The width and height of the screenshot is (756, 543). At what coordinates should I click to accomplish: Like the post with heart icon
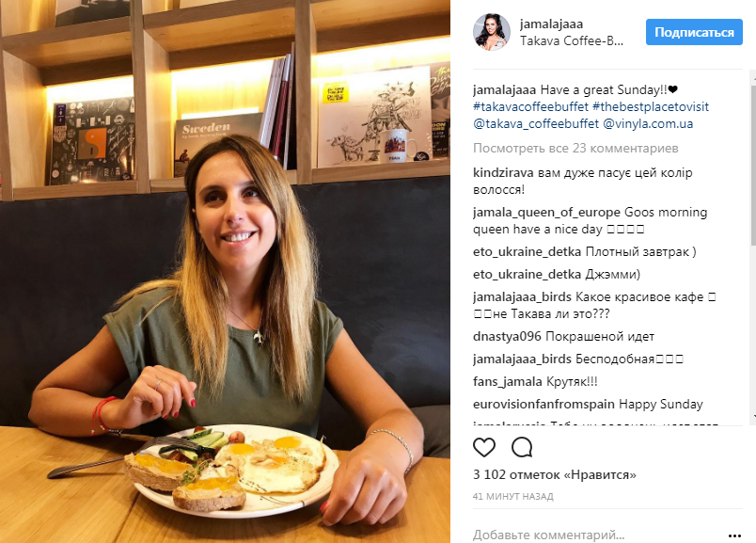point(484,447)
